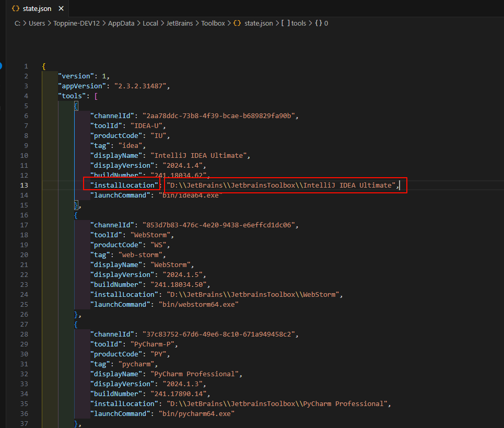Click the channelId value starting with 2aa78ddc
The image size is (504, 428).
click(x=219, y=116)
